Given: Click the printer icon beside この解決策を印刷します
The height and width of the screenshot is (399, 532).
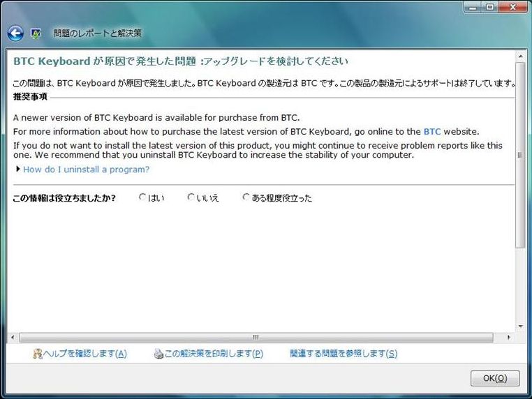Looking at the screenshot, I should pos(158,354).
